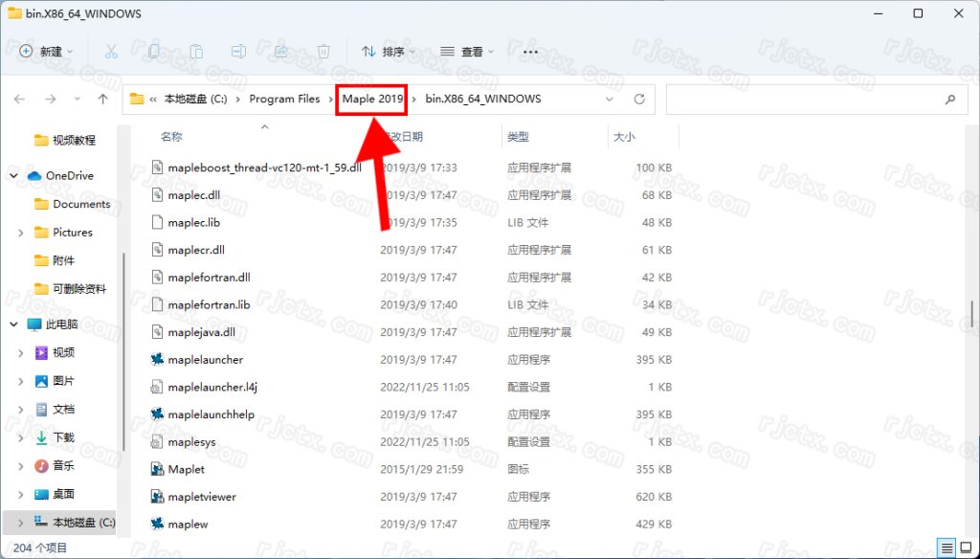This screenshot has height=559, width=980.
Task: Click the Rename icon in toolbar
Action: coord(239,52)
